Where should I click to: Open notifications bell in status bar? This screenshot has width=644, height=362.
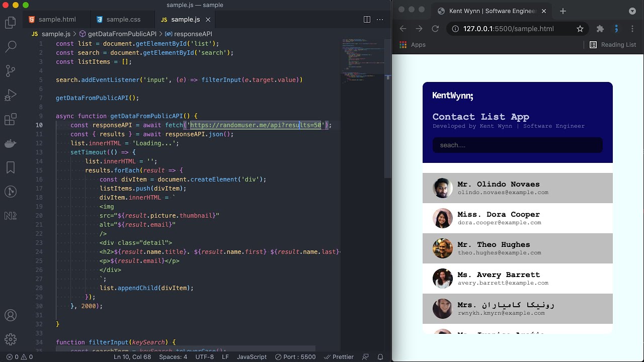[x=380, y=357]
